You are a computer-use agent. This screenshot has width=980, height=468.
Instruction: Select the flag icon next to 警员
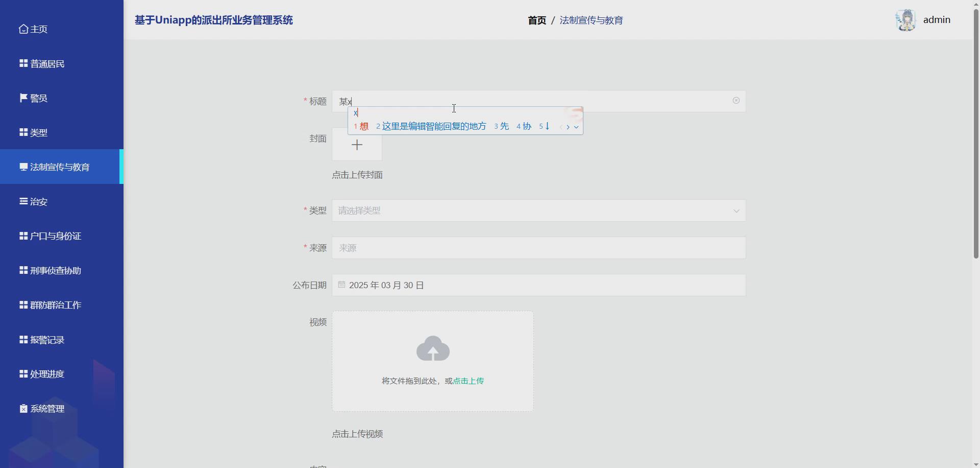point(22,98)
